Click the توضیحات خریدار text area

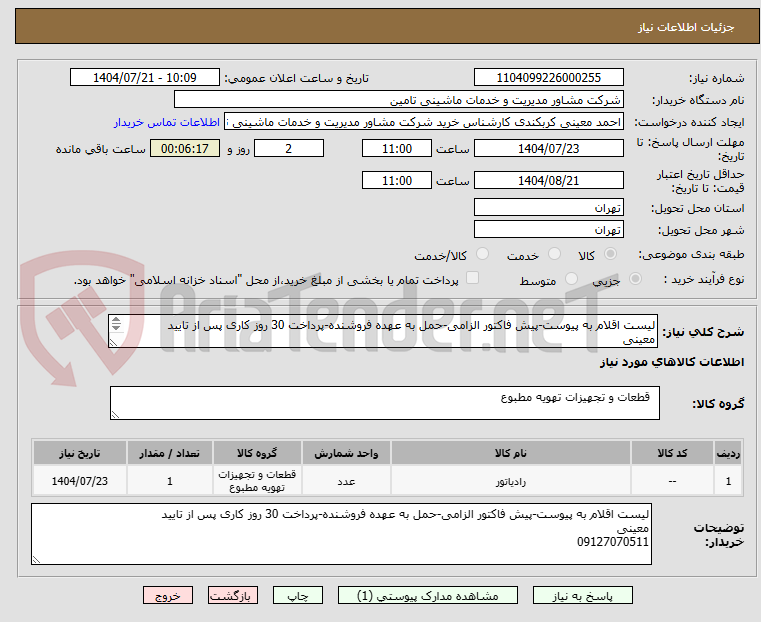point(341,534)
